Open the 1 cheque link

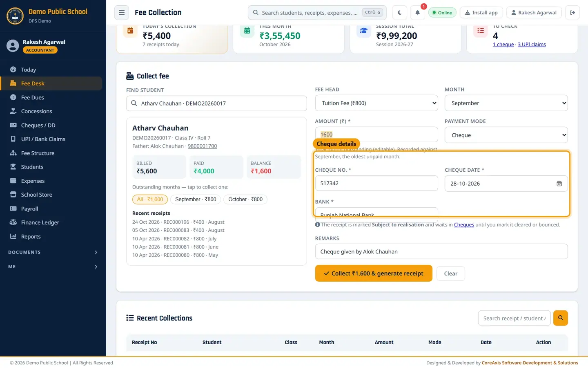click(503, 44)
